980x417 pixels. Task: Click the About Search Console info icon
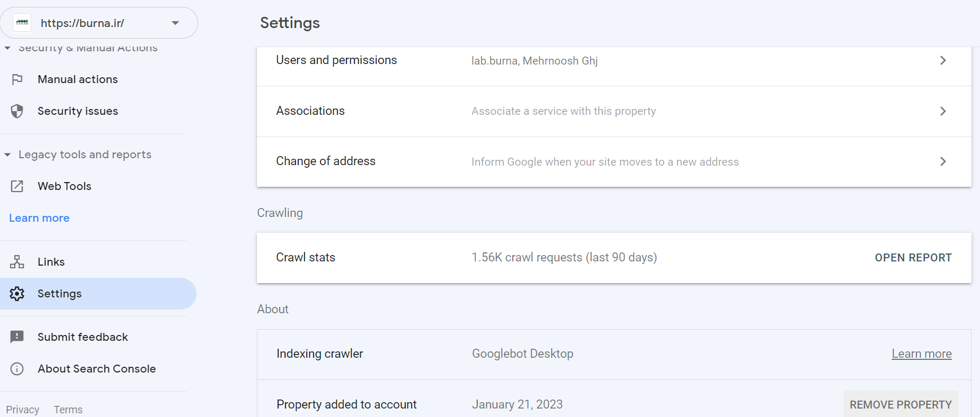point(17,369)
